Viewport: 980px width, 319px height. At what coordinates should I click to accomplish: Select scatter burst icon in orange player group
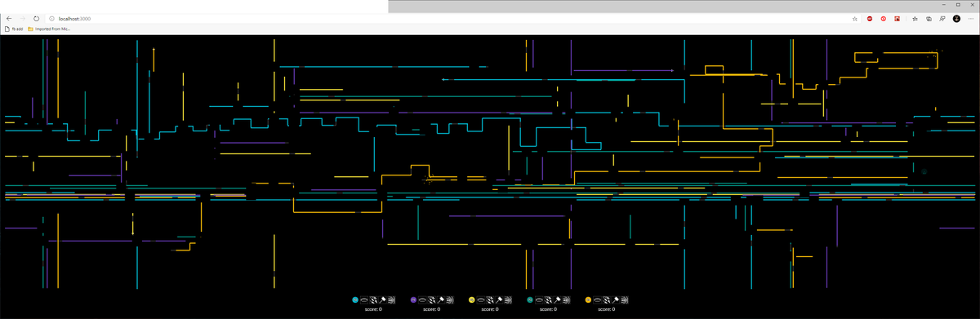(606, 300)
